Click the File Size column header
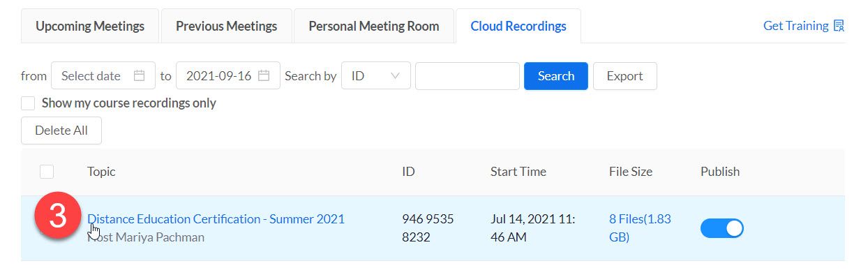 tap(631, 172)
